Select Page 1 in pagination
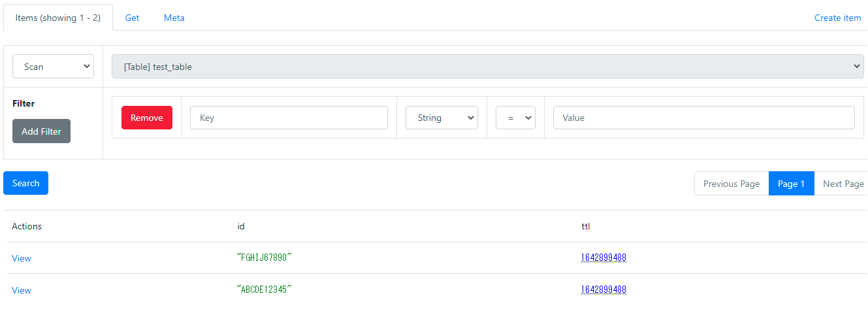This screenshot has width=868, height=317. [791, 184]
